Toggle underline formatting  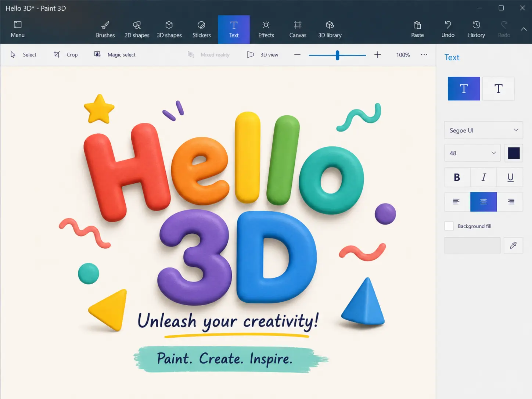(510, 177)
